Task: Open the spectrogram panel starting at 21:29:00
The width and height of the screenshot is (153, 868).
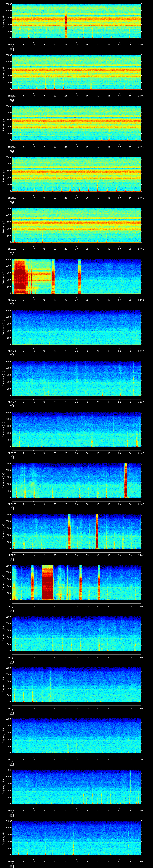Action: (76, 378)
